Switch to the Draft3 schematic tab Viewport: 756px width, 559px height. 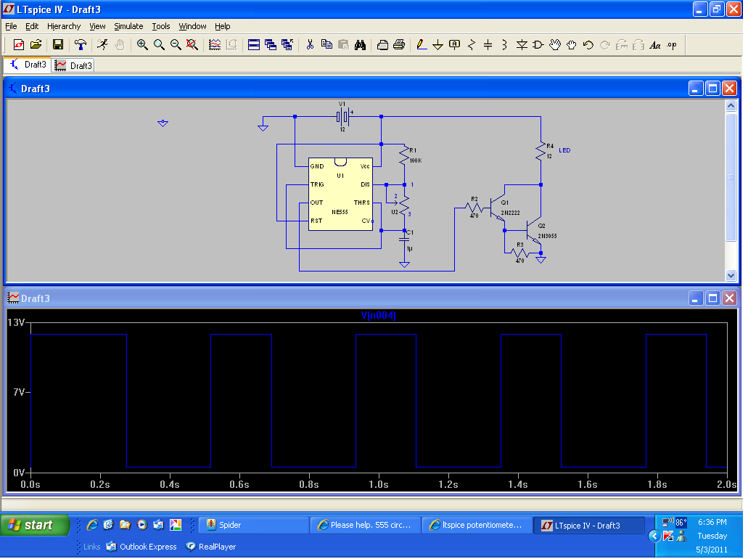(x=28, y=65)
